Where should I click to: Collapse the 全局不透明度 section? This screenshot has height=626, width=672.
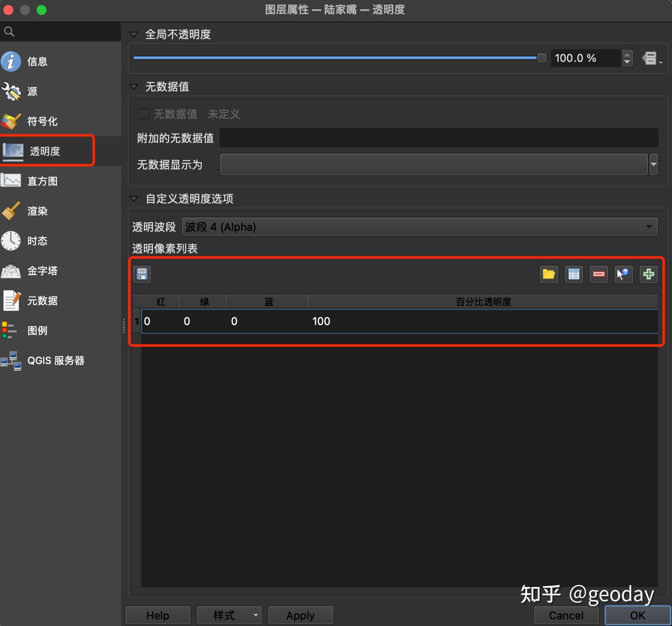(x=134, y=34)
